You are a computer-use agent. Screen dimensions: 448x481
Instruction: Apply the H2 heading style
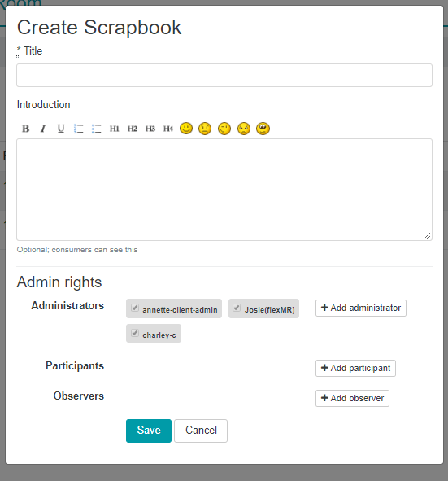point(133,129)
